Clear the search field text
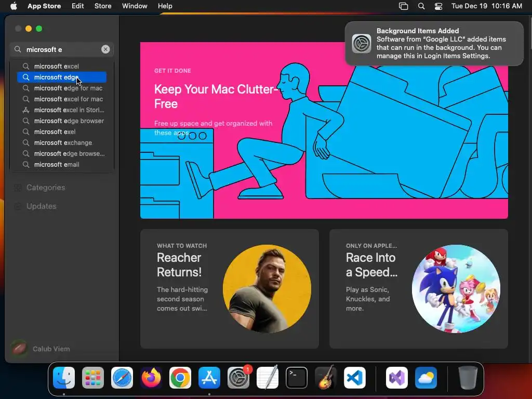532x399 pixels. [105, 49]
